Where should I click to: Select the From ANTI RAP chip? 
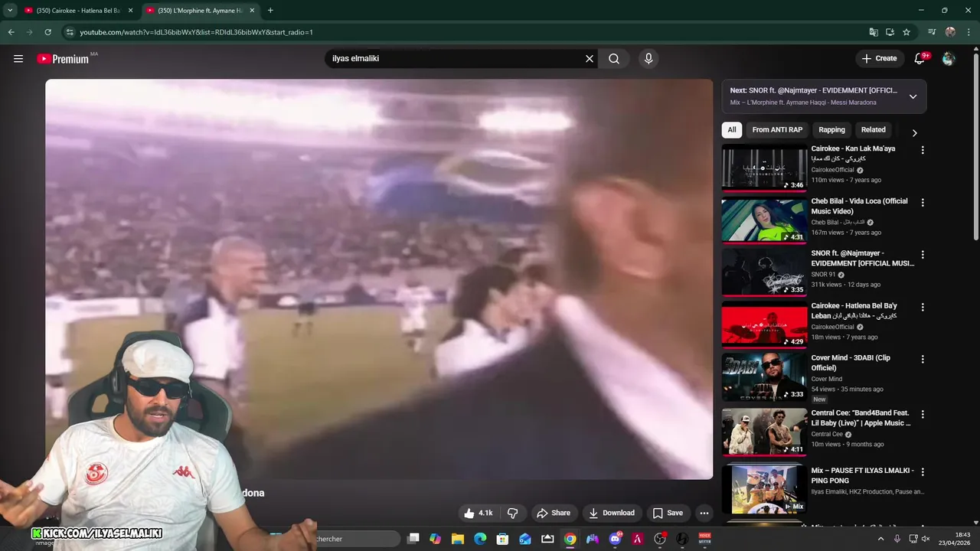coord(777,130)
